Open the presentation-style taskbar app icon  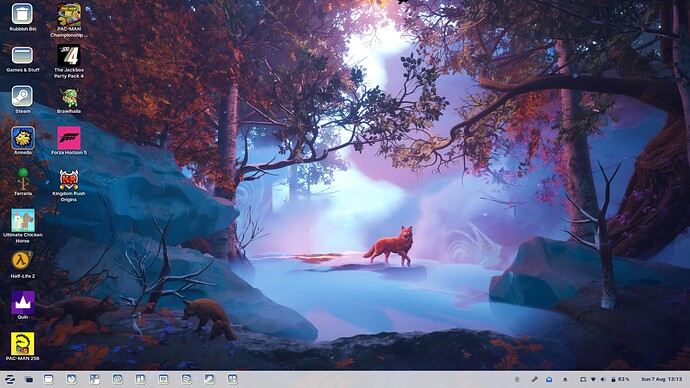pyautogui.click(x=163, y=379)
